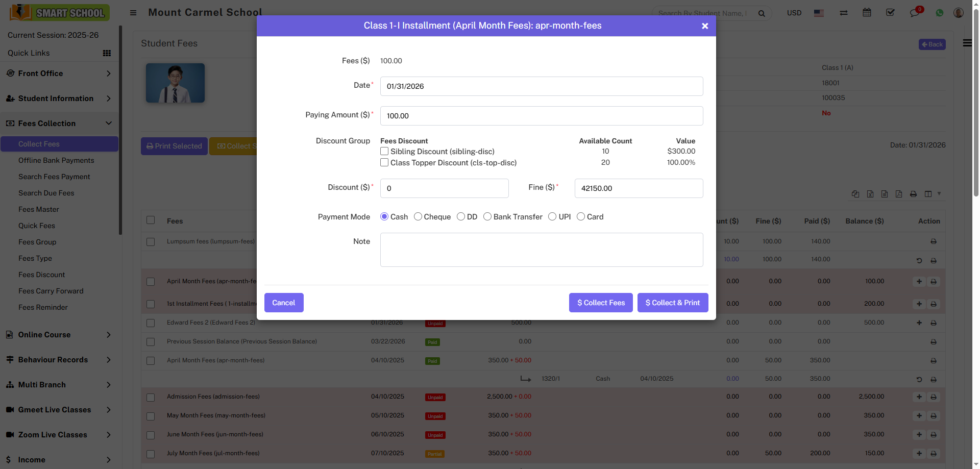This screenshot has width=980, height=469.
Task: Toggle the hamburger sidebar menu icon
Action: click(133, 13)
